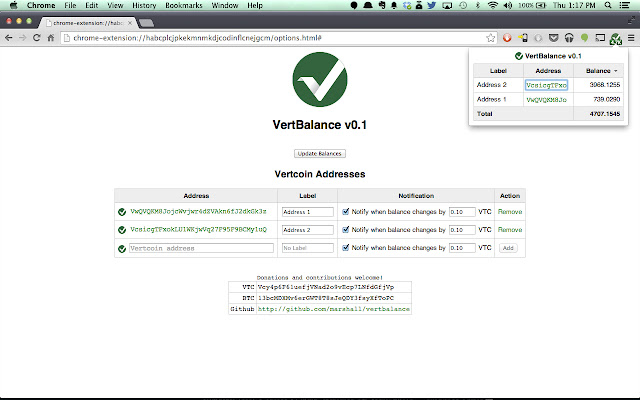Screen dimensions: 640x400
Task: Click green check icon beside new address field
Action: (122, 248)
